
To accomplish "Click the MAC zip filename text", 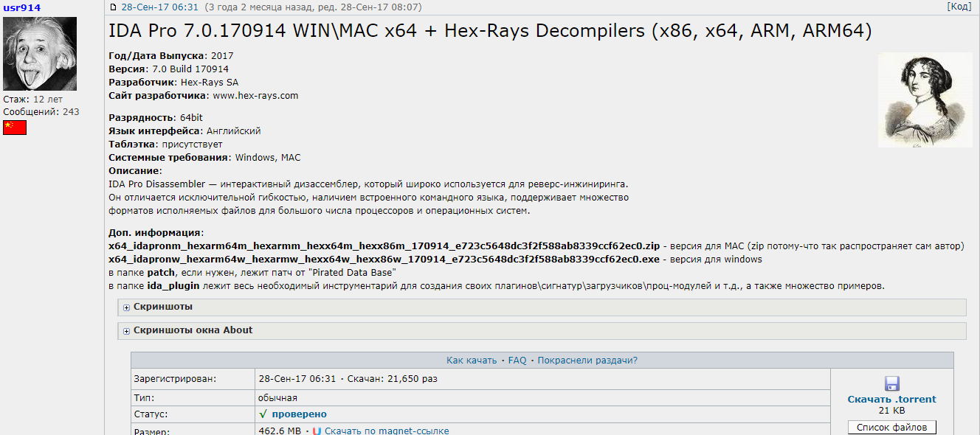I will tap(384, 246).
